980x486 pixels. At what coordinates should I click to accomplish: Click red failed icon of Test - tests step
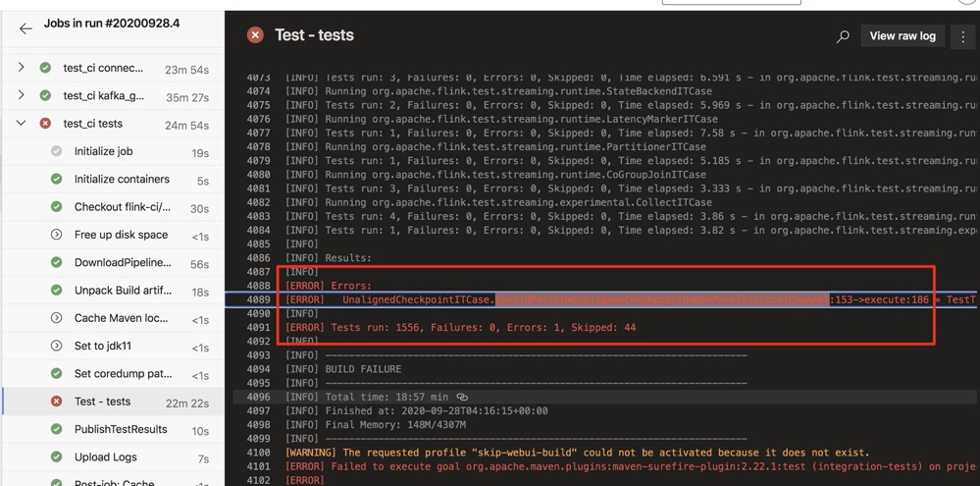click(56, 402)
